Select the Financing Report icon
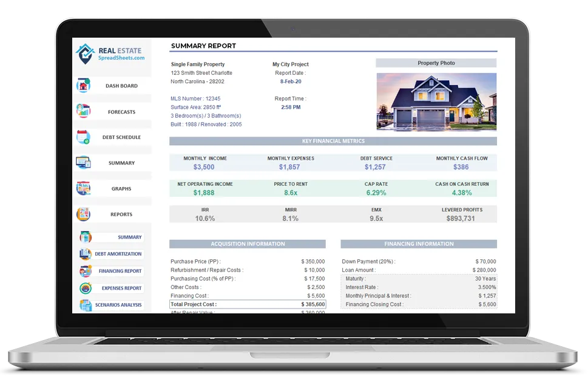588x382 pixels. (x=86, y=271)
